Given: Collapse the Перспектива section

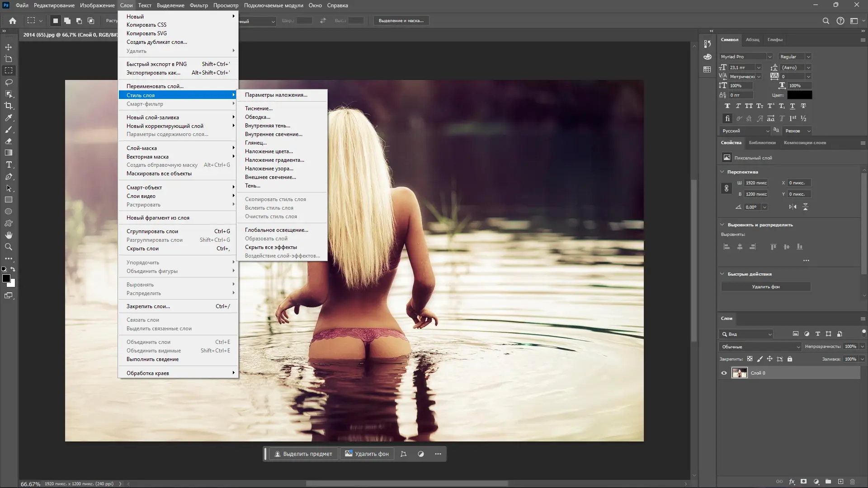Looking at the screenshot, I should [722, 172].
